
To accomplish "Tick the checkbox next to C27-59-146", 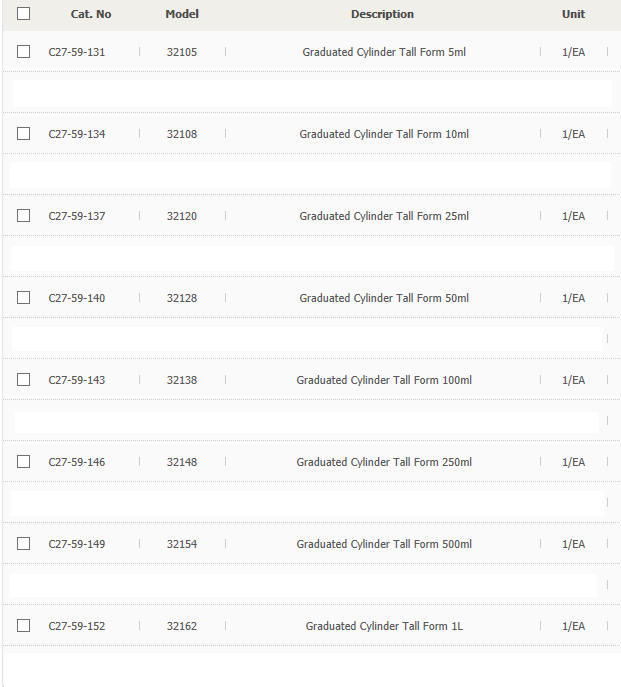I will (x=23, y=461).
